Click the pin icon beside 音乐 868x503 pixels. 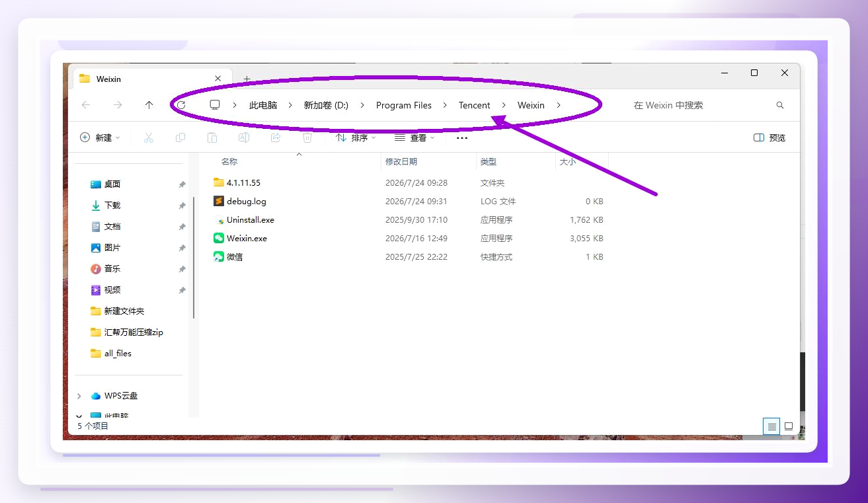click(182, 269)
